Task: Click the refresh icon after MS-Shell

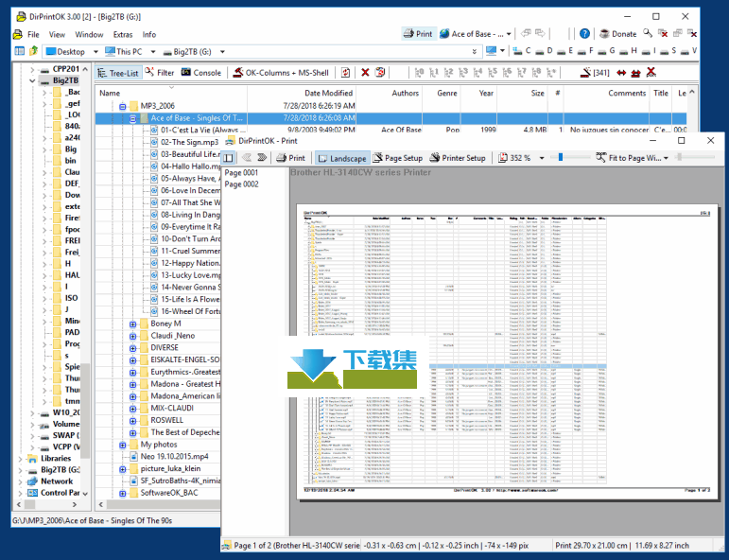Action: click(345, 73)
